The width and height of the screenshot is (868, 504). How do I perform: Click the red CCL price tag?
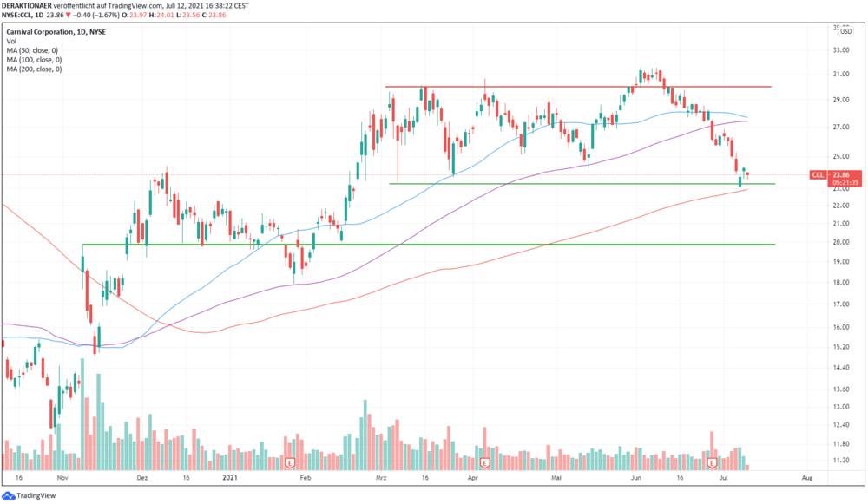(818, 175)
